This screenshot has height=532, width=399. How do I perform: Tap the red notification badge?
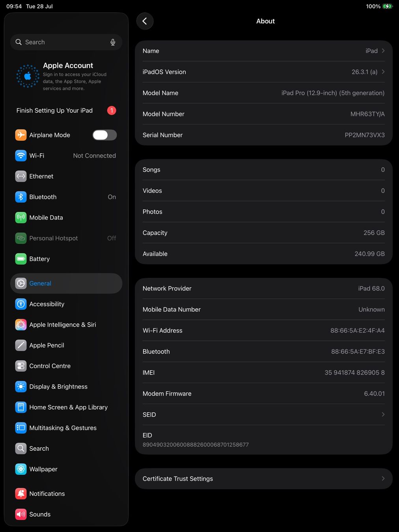[x=112, y=110]
